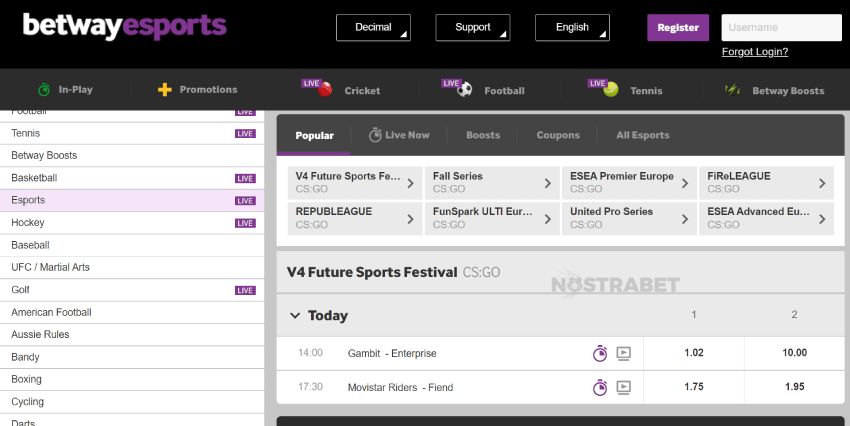Click in-play timer icon for Movistar Riders - Fiend
The height and width of the screenshot is (426, 850).
pyautogui.click(x=600, y=388)
